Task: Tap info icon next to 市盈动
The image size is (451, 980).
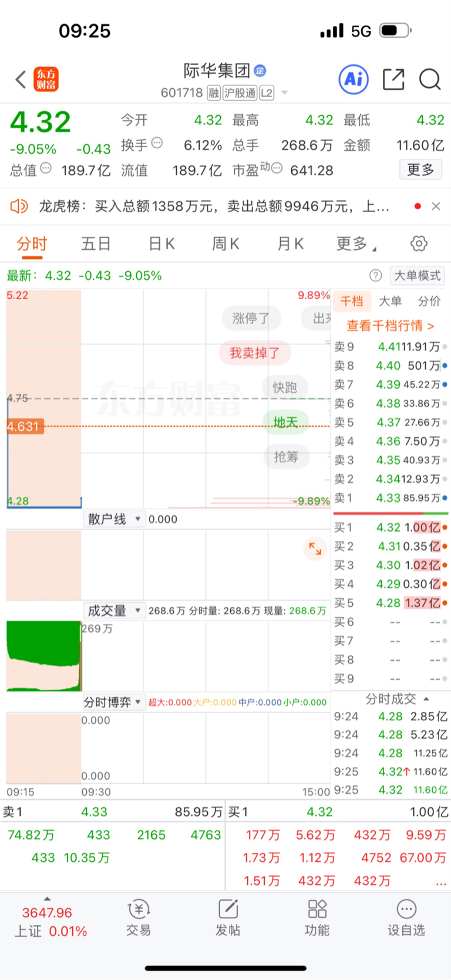Action: (x=277, y=168)
